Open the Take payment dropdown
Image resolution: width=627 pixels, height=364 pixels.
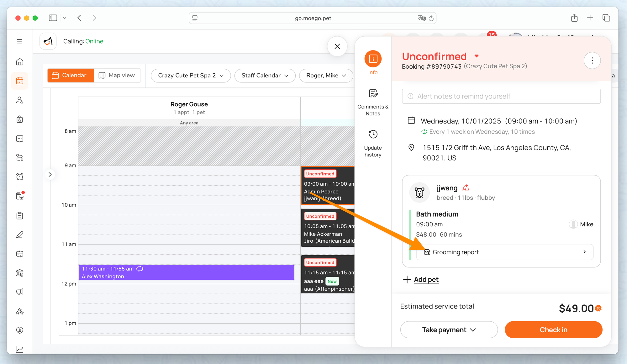point(449,330)
